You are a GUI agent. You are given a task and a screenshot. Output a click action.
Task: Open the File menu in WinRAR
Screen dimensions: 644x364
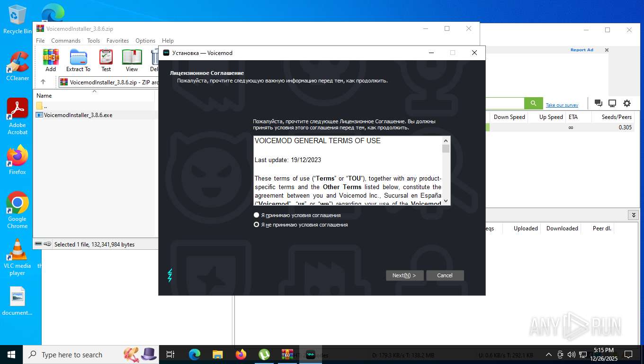pos(40,41)
